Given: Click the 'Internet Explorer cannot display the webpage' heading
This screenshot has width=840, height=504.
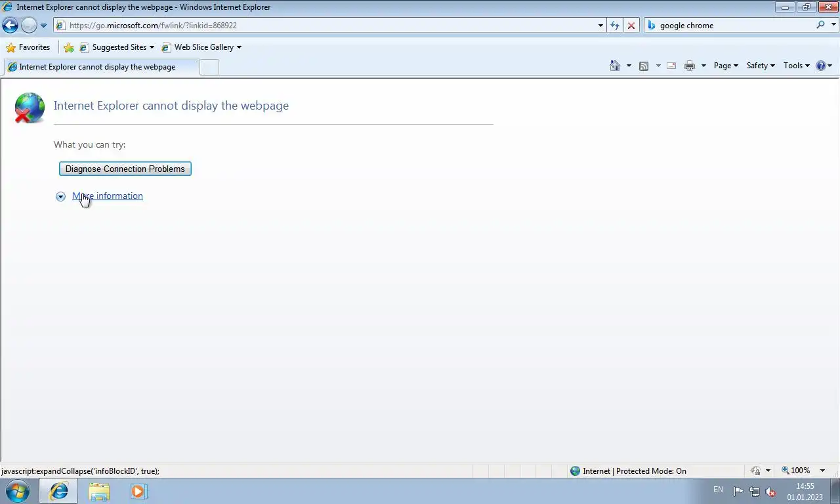Looking at the screenshot, I should point(171,106).
